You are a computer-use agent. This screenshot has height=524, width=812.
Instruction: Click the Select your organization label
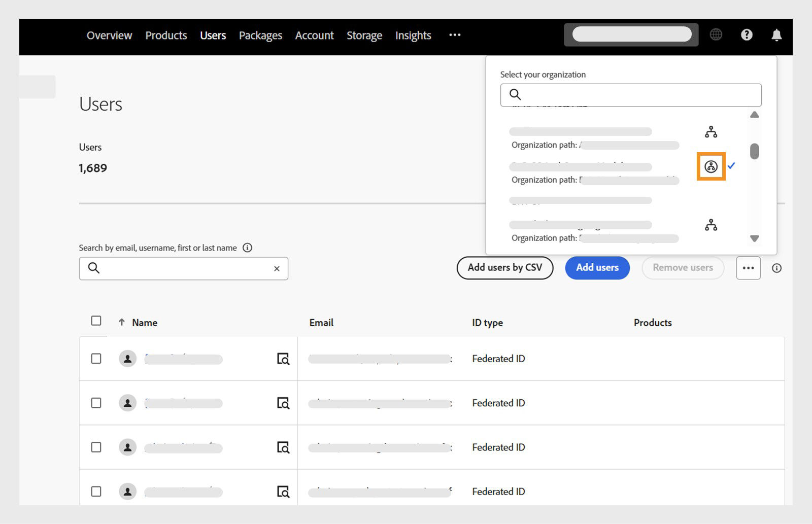point(543,75)
